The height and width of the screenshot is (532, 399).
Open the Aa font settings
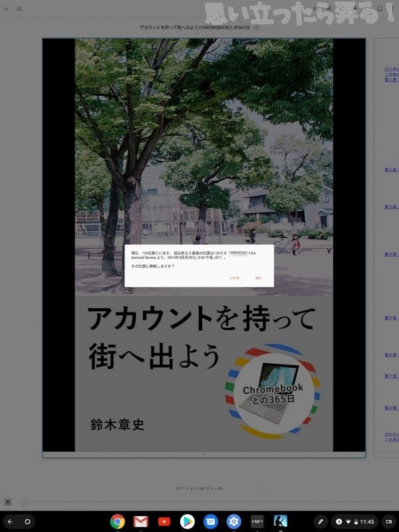pos(315,9)
